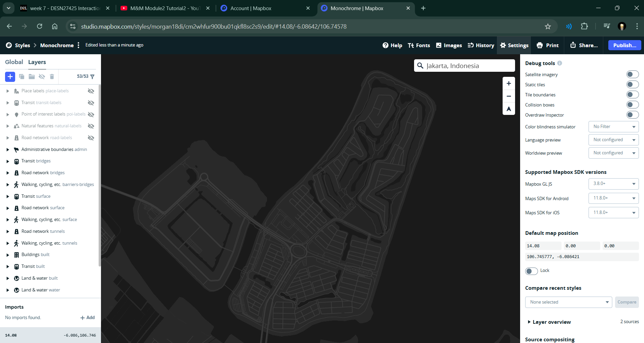Enable Satellite imagery toggle
644x343 pixels.
[x=632, y=74]
